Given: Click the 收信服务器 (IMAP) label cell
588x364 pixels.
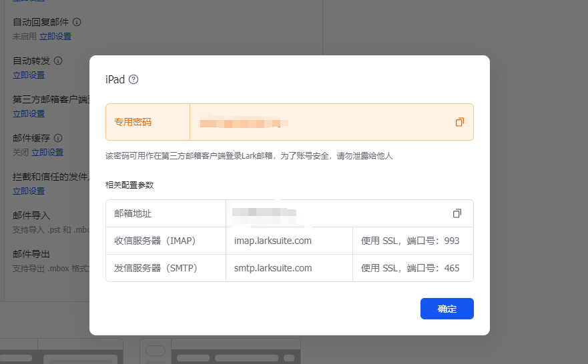Looking at the screenshot, I should coord(166,241).
